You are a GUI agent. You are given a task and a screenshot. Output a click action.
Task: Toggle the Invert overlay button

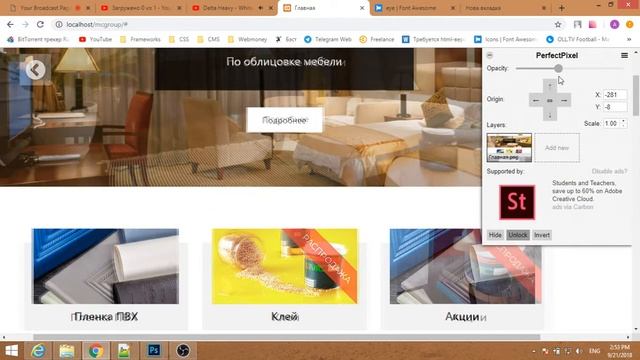[x=542, y=235]
